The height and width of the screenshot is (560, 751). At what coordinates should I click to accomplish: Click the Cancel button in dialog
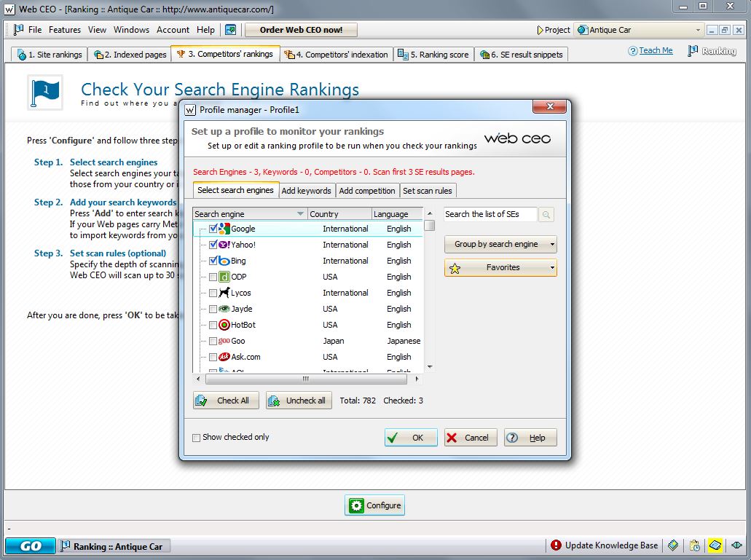point(471,438)
